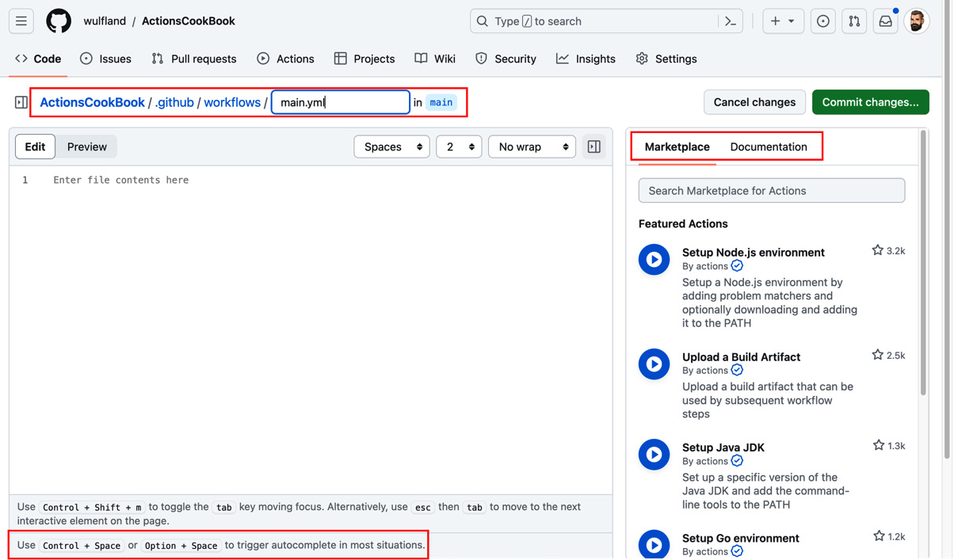Click the Search Marketplace for Actions field
Screen dimensions: 954x560
pyautogui.click(x=772, y=191)
